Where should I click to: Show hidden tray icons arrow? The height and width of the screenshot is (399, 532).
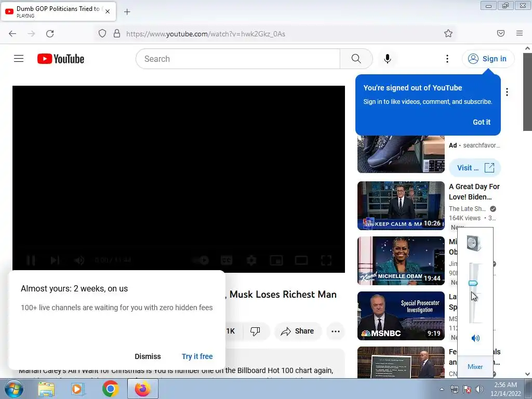tap(442, 389)
